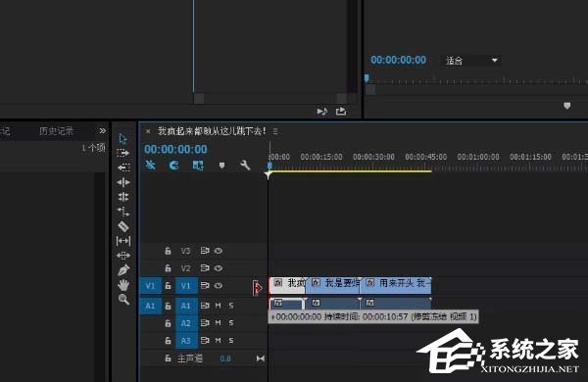Select the Slide tool
The width and height of the screenshot is (588, 382).
pyautogui.click(x=123, y=256)
